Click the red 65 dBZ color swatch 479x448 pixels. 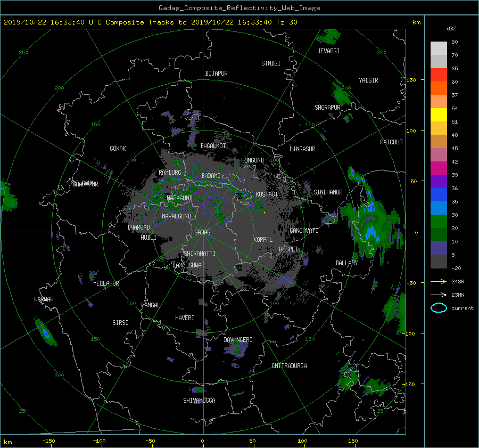coord(439,75)
